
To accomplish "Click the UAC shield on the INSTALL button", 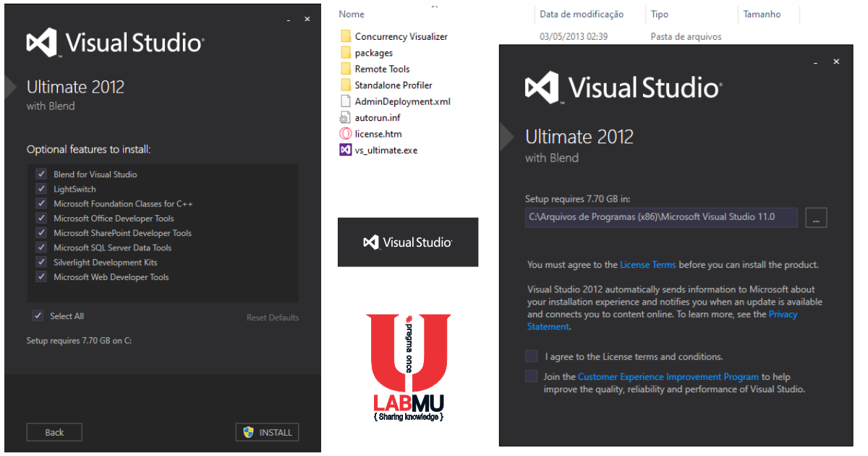I will tap(249, 432).
